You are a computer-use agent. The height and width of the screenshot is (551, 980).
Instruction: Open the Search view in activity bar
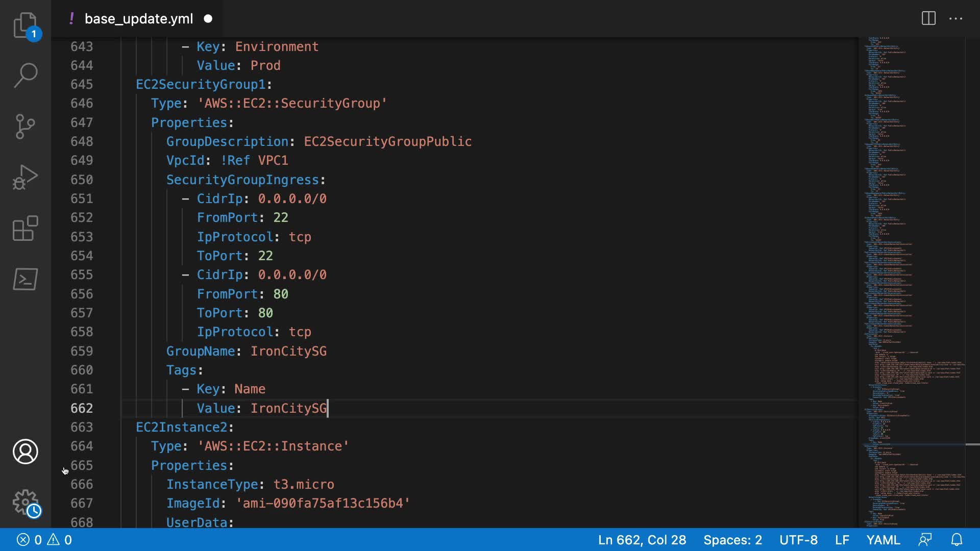point(25,76)
